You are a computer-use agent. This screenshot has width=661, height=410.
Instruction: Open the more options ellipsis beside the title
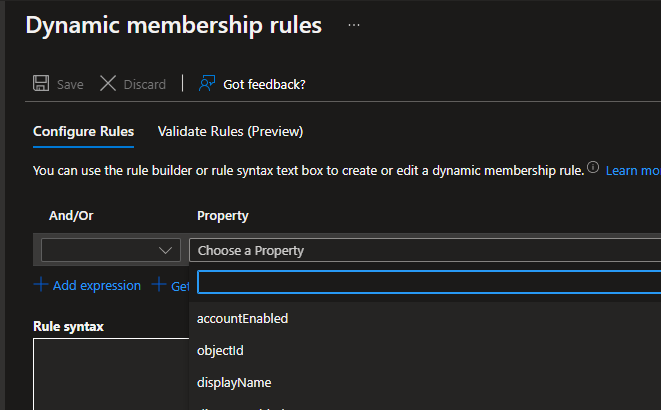[353, 26]
